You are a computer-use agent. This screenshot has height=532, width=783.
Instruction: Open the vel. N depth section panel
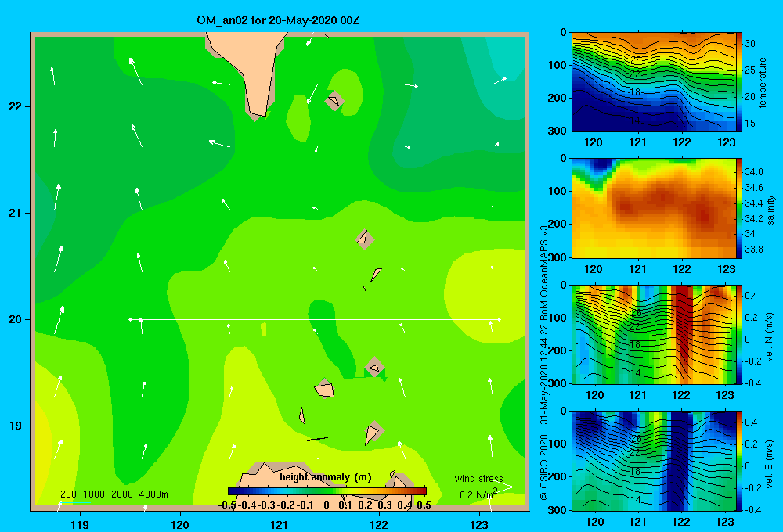[x=653, y=335]
